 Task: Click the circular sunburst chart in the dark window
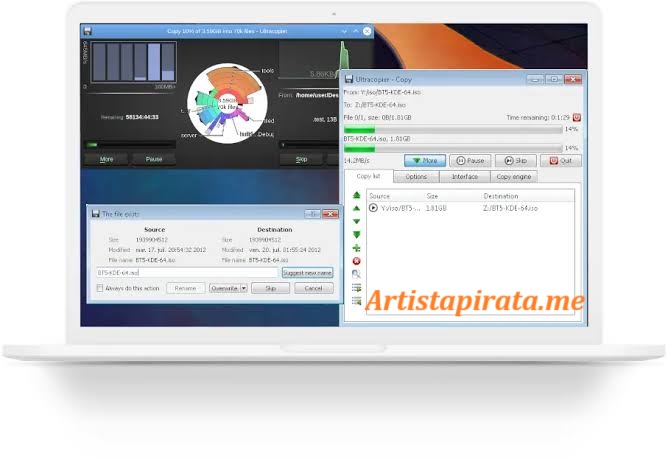[x=227, y=103]
